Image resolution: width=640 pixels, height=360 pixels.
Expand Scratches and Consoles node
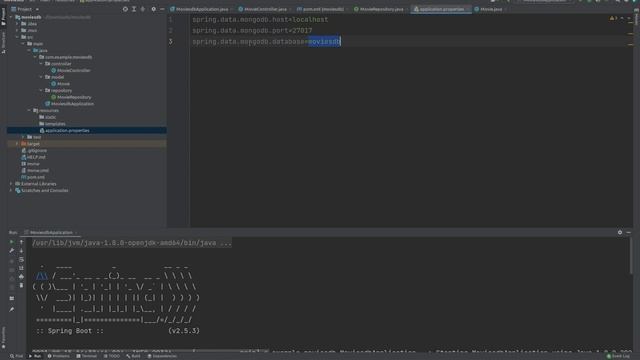(11, 190)
